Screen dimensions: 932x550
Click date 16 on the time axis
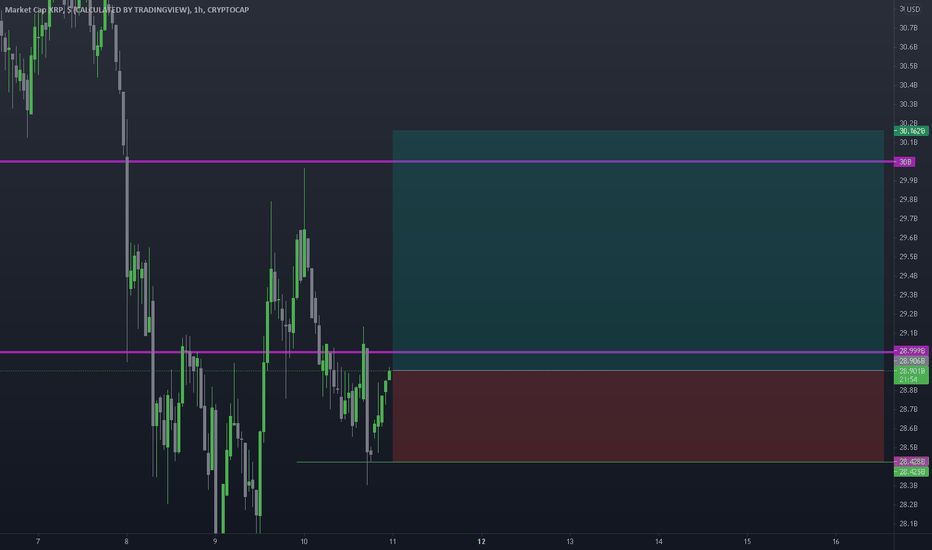click(x=836, y=541)
